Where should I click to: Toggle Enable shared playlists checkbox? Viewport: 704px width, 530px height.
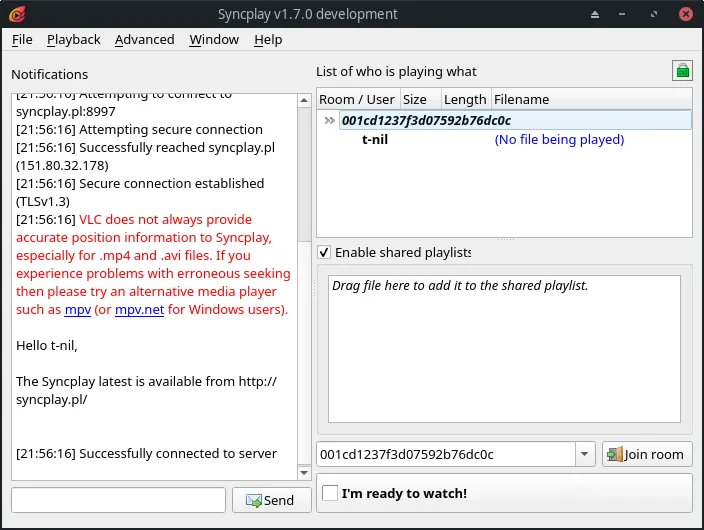click(x=324, y=252)
